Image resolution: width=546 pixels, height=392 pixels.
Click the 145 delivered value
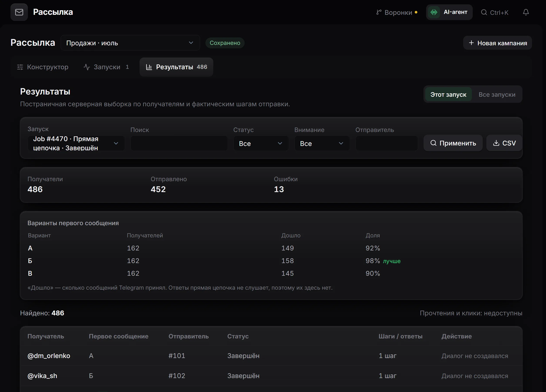point(287,273)
